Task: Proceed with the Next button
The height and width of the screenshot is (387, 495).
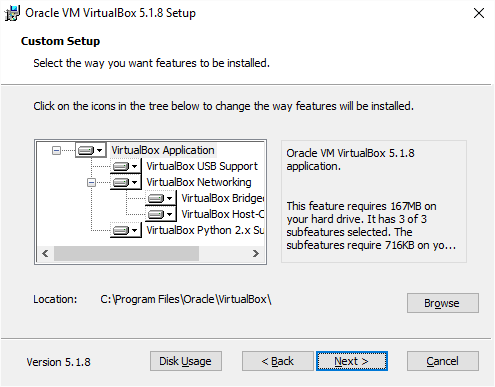Action: [352, 361]
